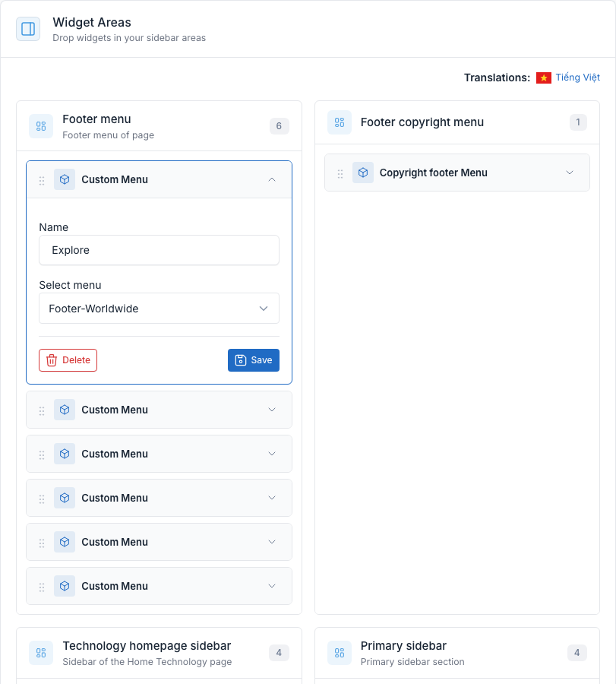
Task: Click cube icon of Custom Menu below Delete button
Action: 65,410
